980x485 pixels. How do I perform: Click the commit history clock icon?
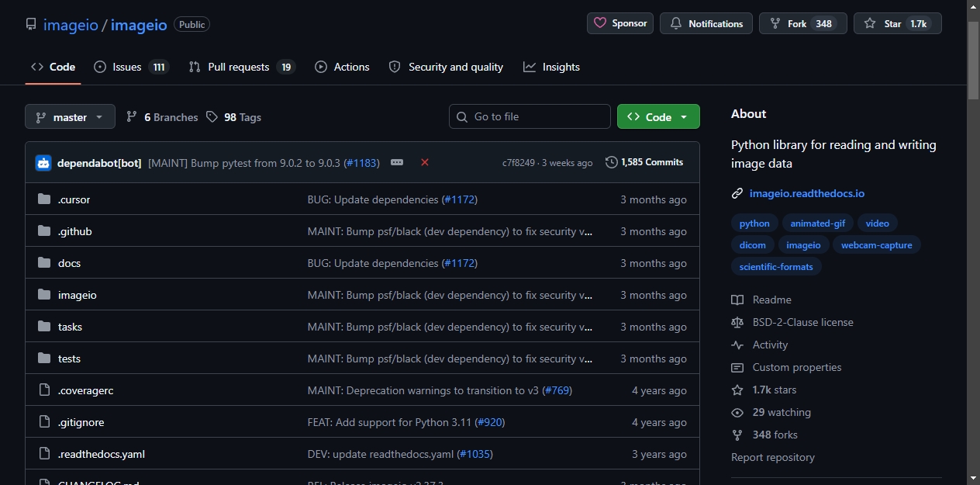pyautogui.click(x=612, y=162)
